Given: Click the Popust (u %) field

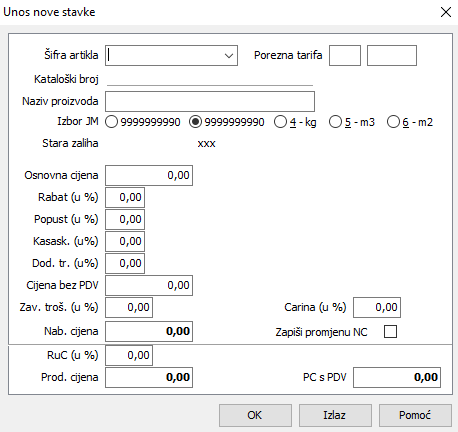Looking at the screenshot, I should click(x=125, y=219).
